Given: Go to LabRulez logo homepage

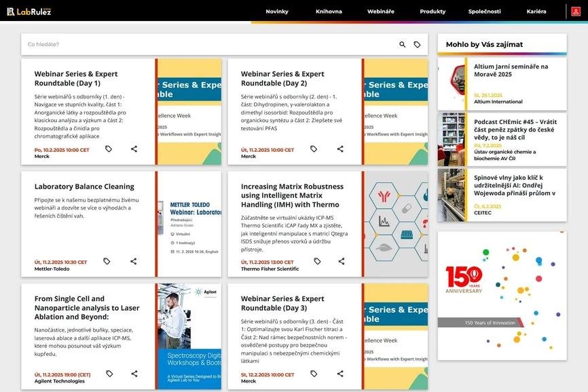Looking at the screenshot, I should 29,12.
